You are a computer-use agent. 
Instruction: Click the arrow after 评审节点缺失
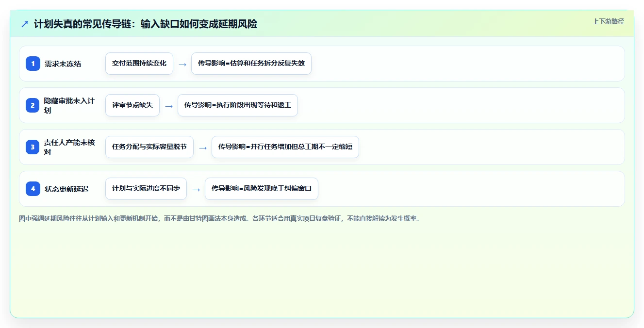pyautogui.click(x=169, y=106)
